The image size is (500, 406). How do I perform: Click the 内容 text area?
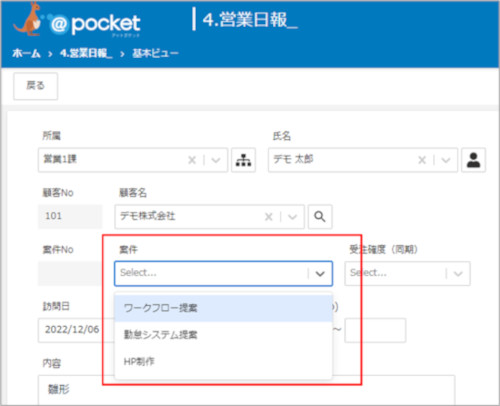pyautogui.click(x=246, y=390)
